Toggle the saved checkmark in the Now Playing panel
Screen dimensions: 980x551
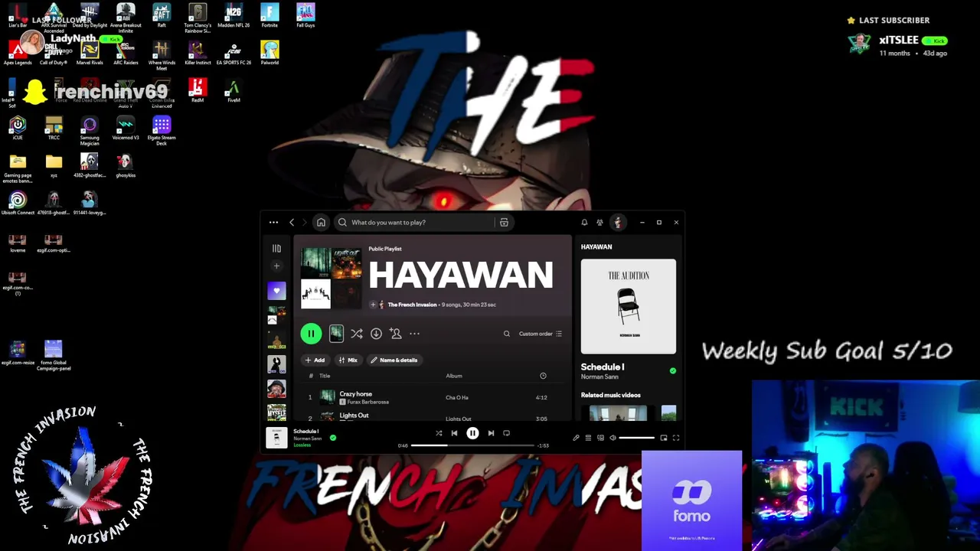[x=673, y=371]
